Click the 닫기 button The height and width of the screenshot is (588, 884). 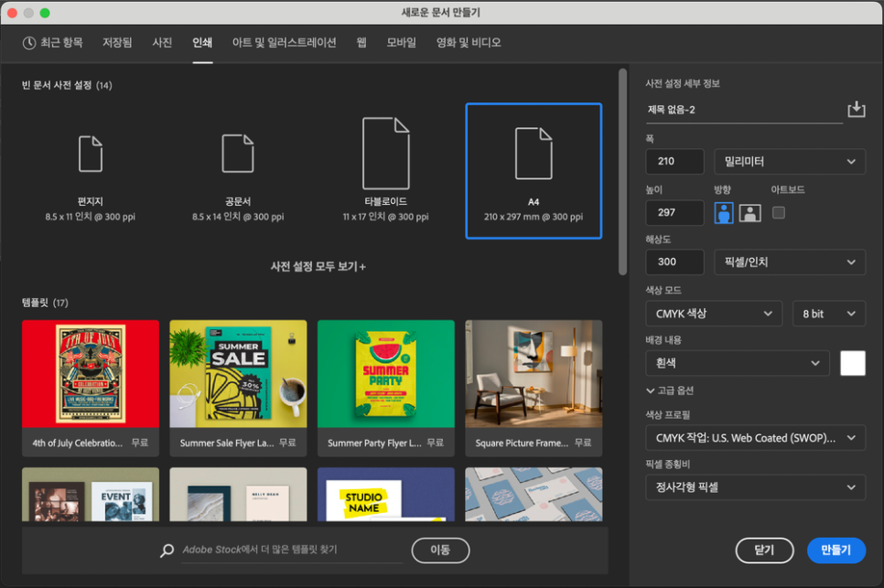(x=764, y=551)
